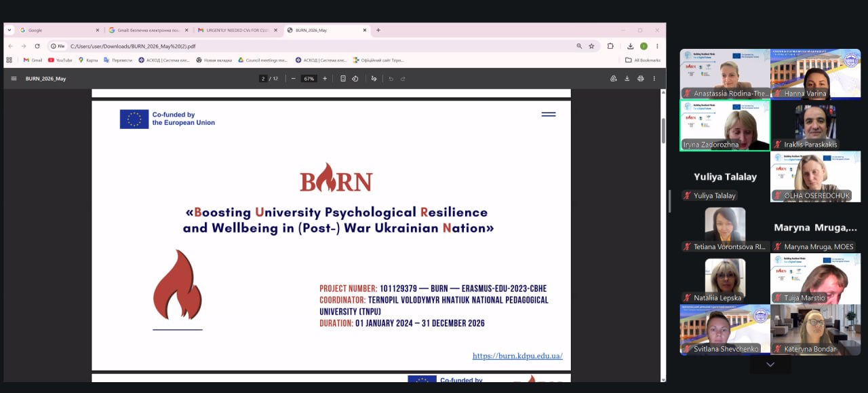Bookmark this page with star icon
868x393 pixels.
coord(591,46)
